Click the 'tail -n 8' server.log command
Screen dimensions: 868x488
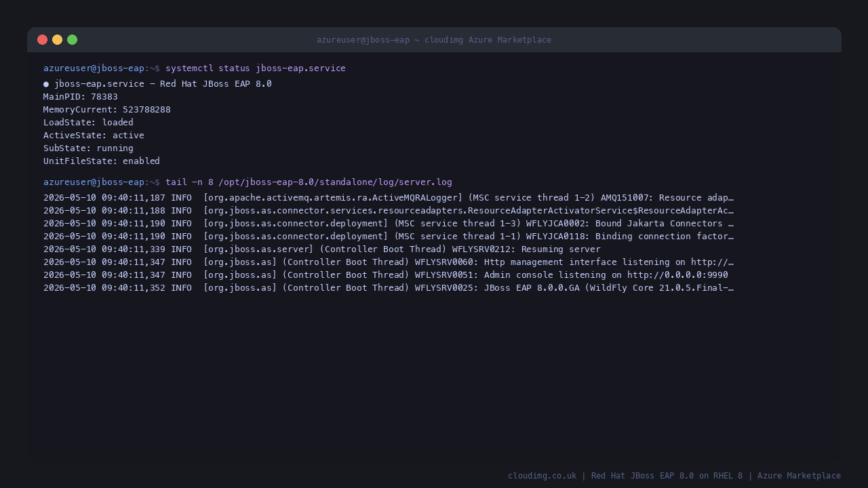tap(309, 182)
